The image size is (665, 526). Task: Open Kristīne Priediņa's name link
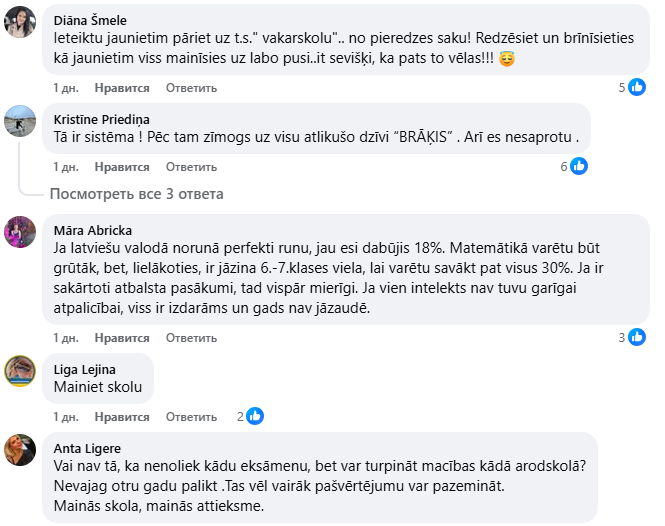[x=100, y=119]
